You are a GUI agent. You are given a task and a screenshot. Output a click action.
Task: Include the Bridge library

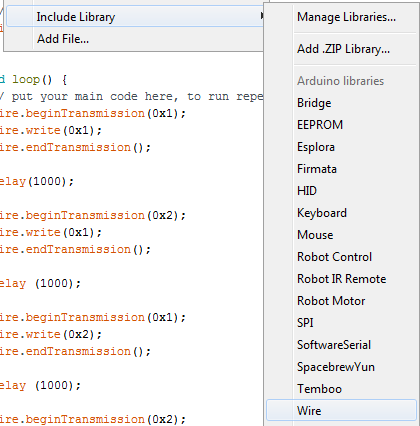[342, 103]
